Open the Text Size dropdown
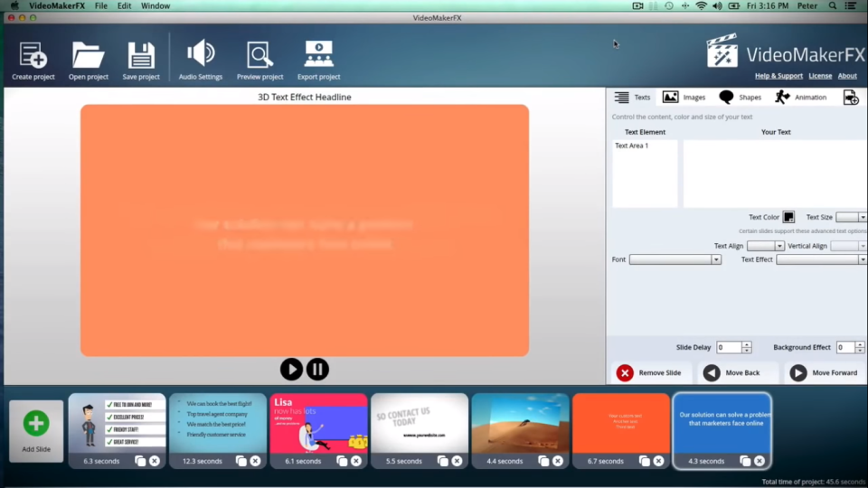 point(851,218)
